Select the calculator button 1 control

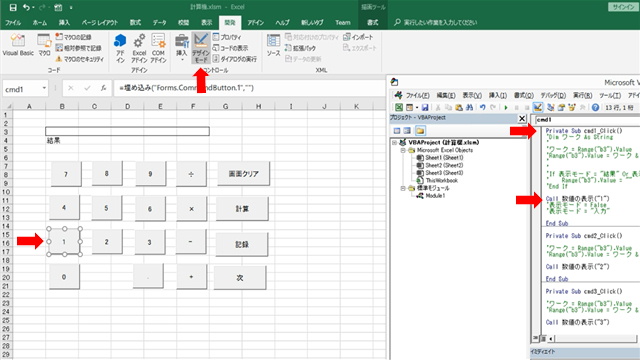point(64,242)
